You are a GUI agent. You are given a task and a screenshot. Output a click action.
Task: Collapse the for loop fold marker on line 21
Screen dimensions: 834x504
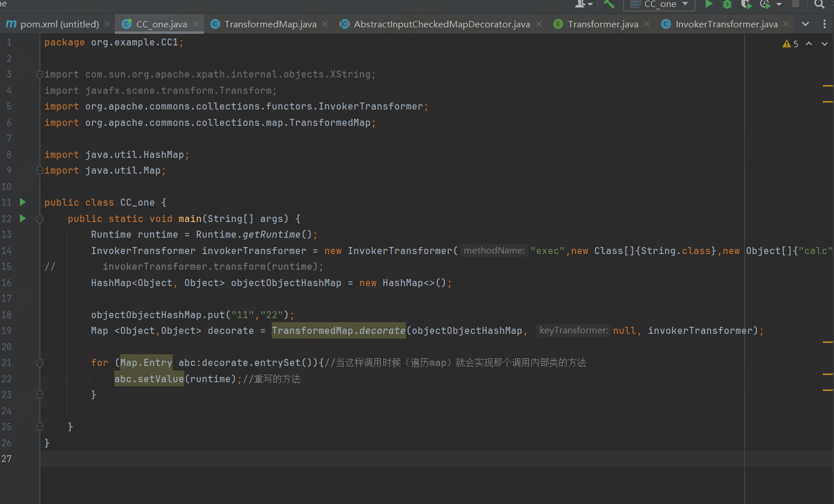pos(40,363)
